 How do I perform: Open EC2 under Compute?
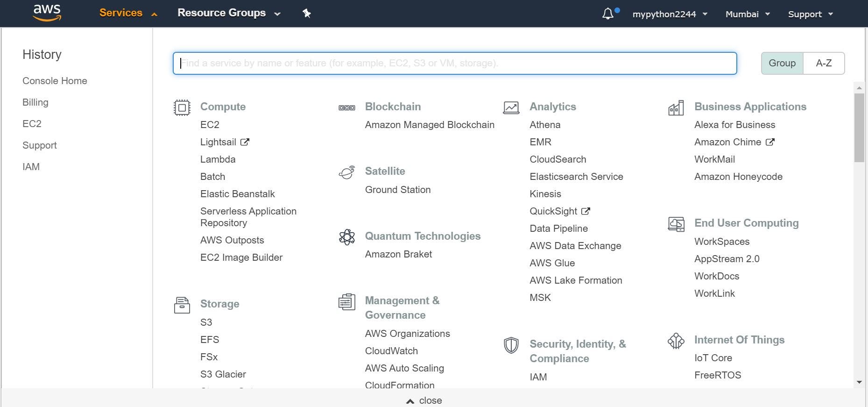[x=210, y=125]
